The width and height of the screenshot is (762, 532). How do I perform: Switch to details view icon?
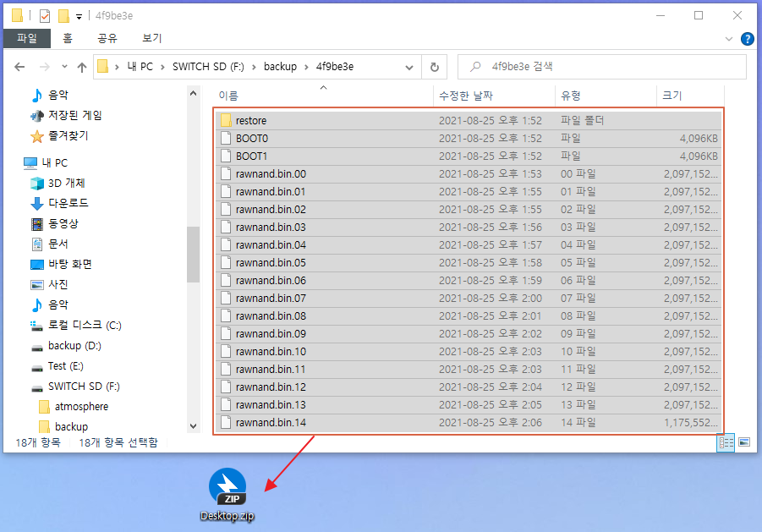726,442
